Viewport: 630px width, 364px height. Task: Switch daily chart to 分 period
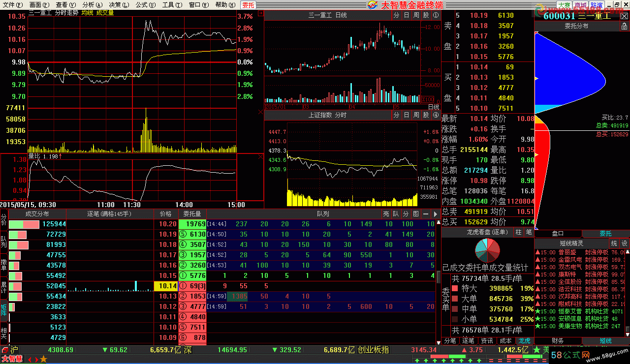[x=397, y=15]
